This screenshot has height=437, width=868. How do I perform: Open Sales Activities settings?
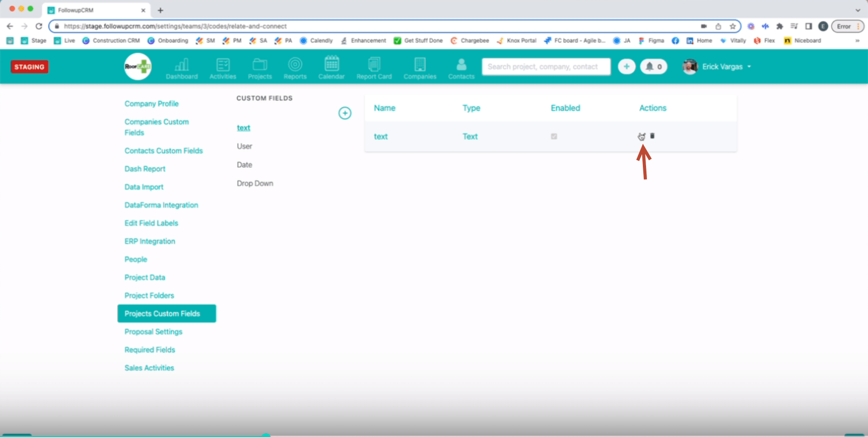(x=149, y=368)
